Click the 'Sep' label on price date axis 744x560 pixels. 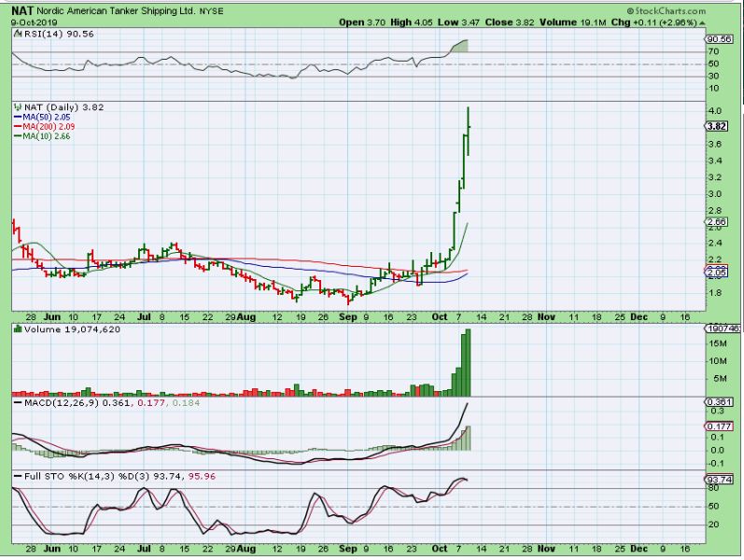(348, 317)
